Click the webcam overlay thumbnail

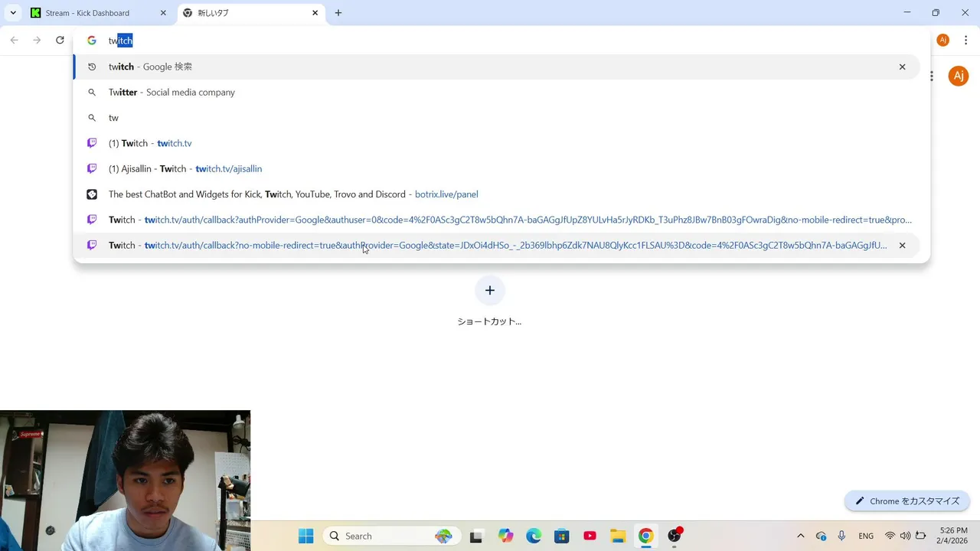tap(125, 481)
